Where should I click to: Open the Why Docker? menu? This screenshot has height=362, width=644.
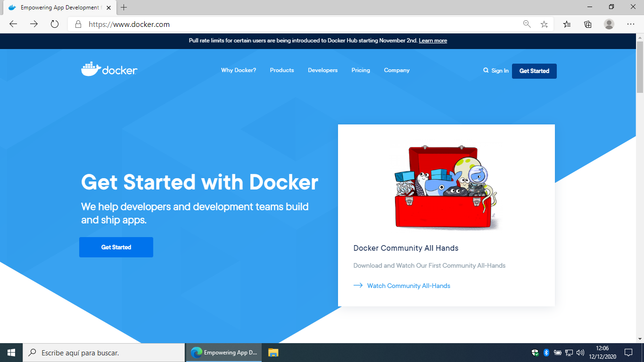[x=239, y=70]
